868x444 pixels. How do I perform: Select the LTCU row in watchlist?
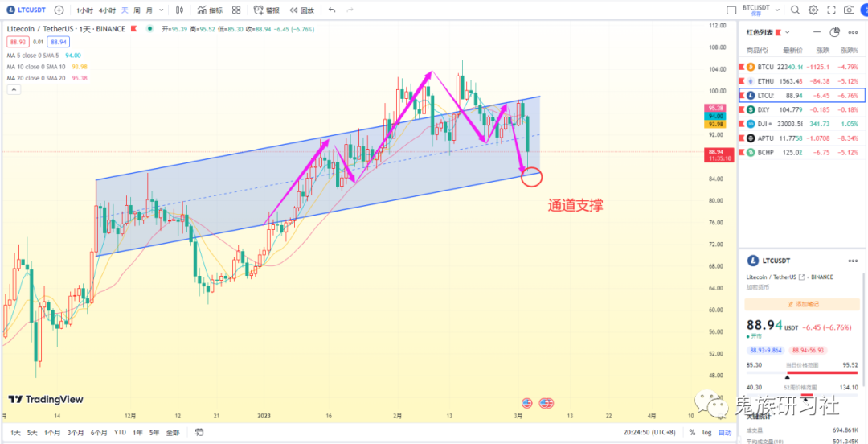pyautogui.click(x=801, y=96)
